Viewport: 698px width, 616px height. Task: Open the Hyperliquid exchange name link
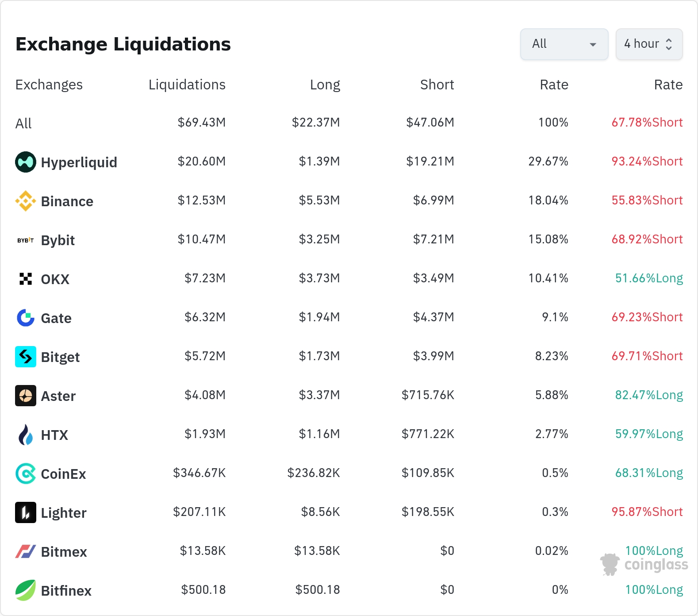click(x=79, y=162)
